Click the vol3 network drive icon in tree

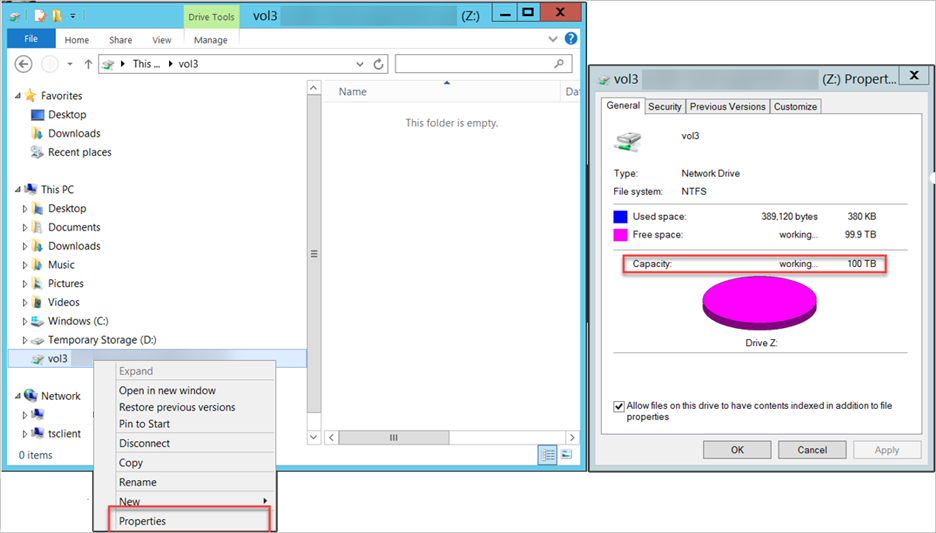point(37,359)
